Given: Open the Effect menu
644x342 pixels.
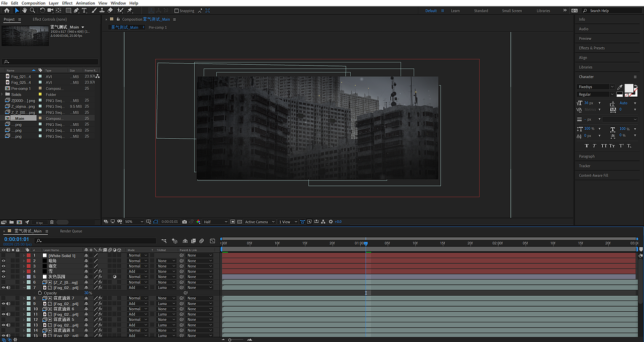Looking at the screenshot, I should coord(67,3).
